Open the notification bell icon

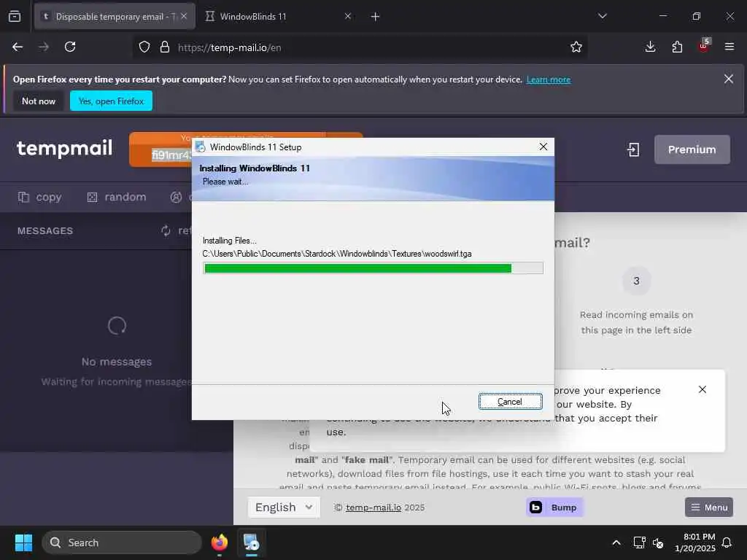coord(727,542)
